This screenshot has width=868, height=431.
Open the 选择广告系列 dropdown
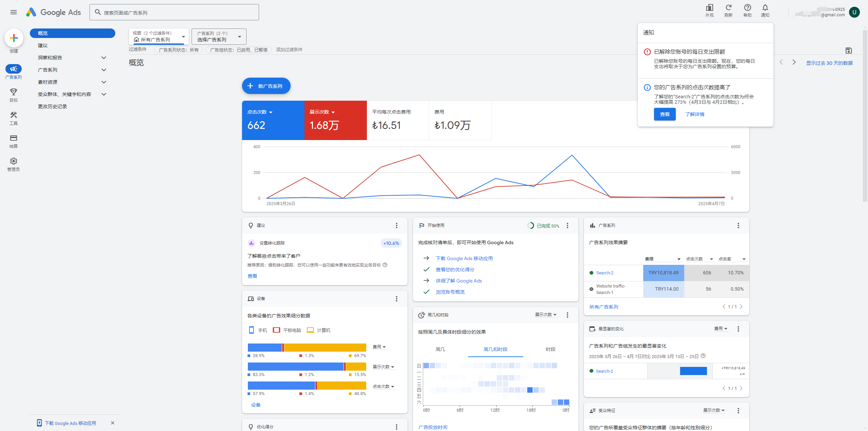click(x=219, y=37)
